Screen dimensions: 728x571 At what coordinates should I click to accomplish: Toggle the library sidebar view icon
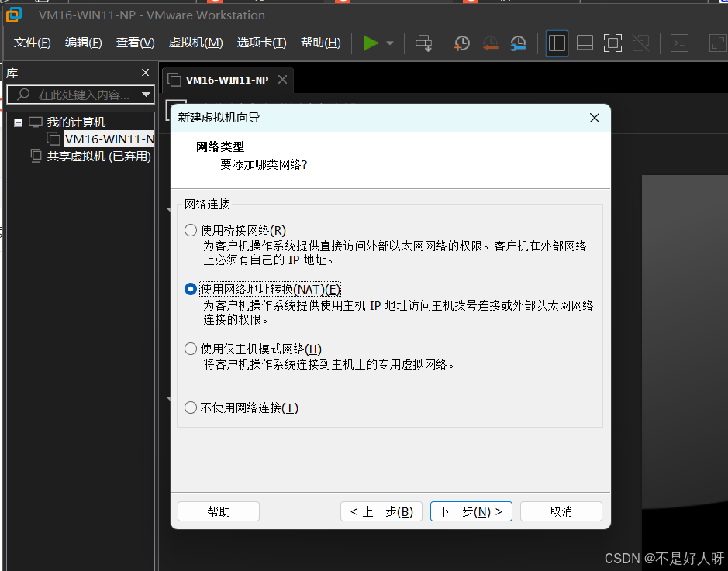(x=557, y=43)
